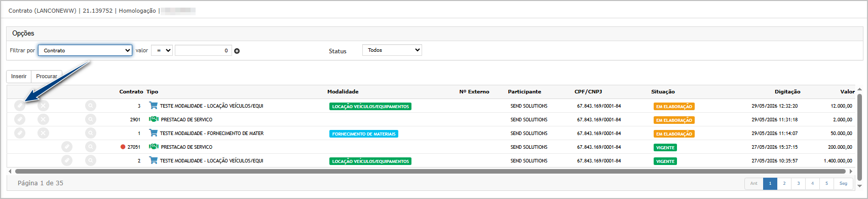Click the Situação column header
The image size is (868, 199).
[x=663, y=92]
